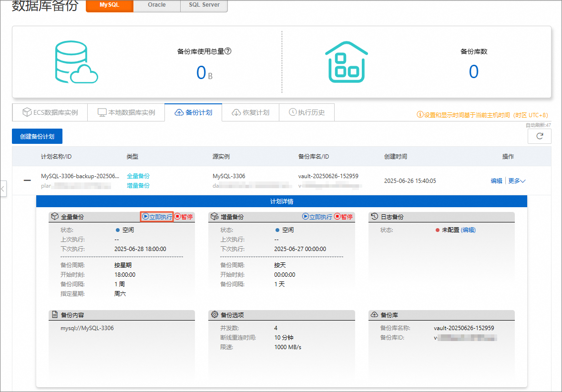Viewport: 562px width, 392px height.
Task: Click the 全量备份 panel cube icon
Action: point(55,216)
